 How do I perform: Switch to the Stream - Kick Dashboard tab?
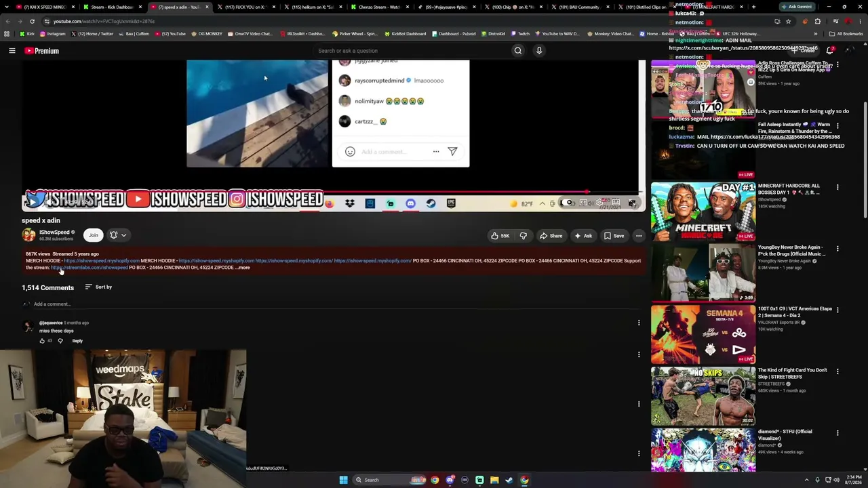tap(112, 7)
